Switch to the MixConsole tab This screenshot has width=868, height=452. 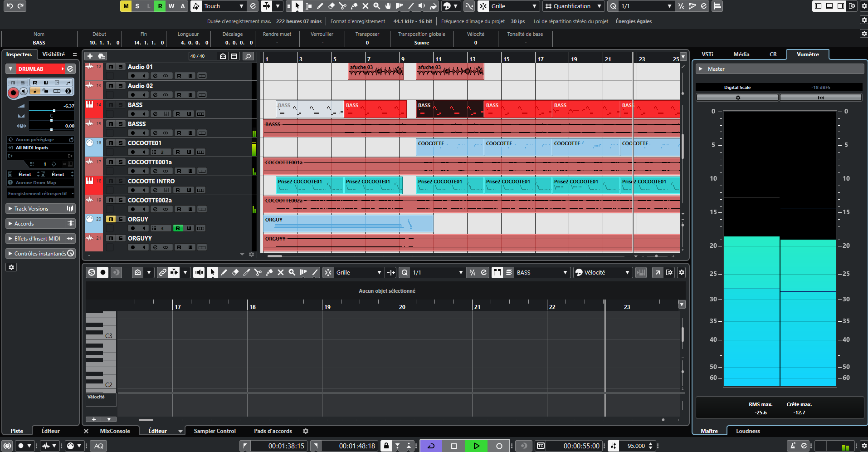click(x=115, y=431)
